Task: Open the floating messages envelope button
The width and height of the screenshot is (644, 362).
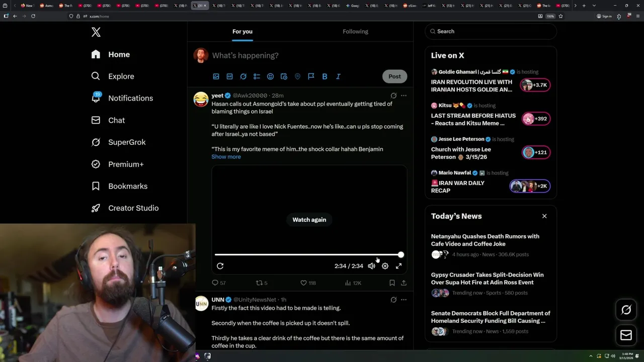Action: tap(626, 335)
